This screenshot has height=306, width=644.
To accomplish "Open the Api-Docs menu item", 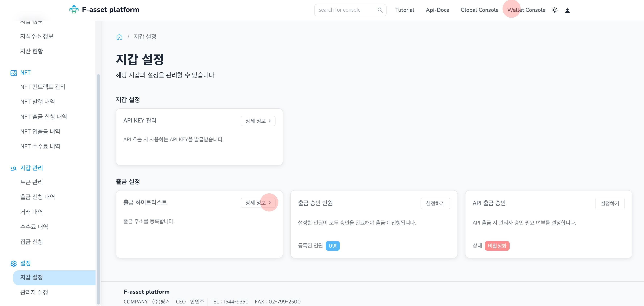I will (x=437, y=10).
